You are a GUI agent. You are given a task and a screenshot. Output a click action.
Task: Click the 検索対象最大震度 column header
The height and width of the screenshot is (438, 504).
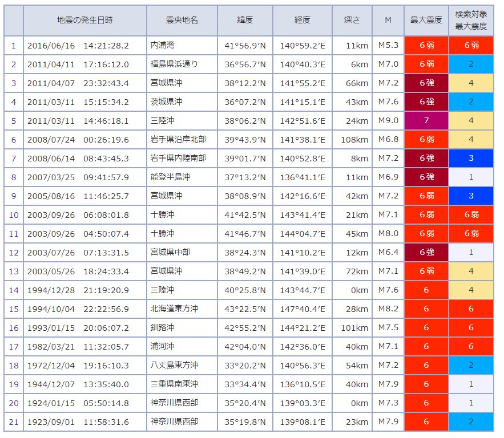click(471, 20)
